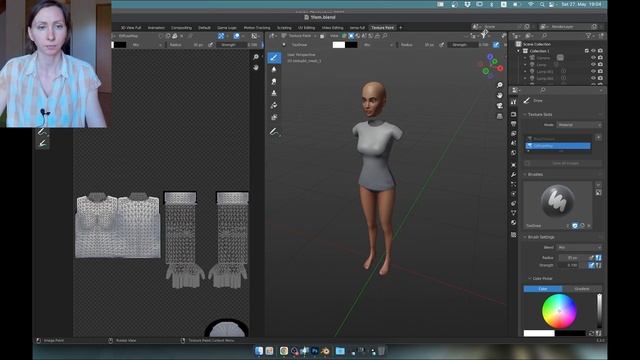
Task: Click the zoom magnifier in the 3D viewport
Action: tap(500, 85)
